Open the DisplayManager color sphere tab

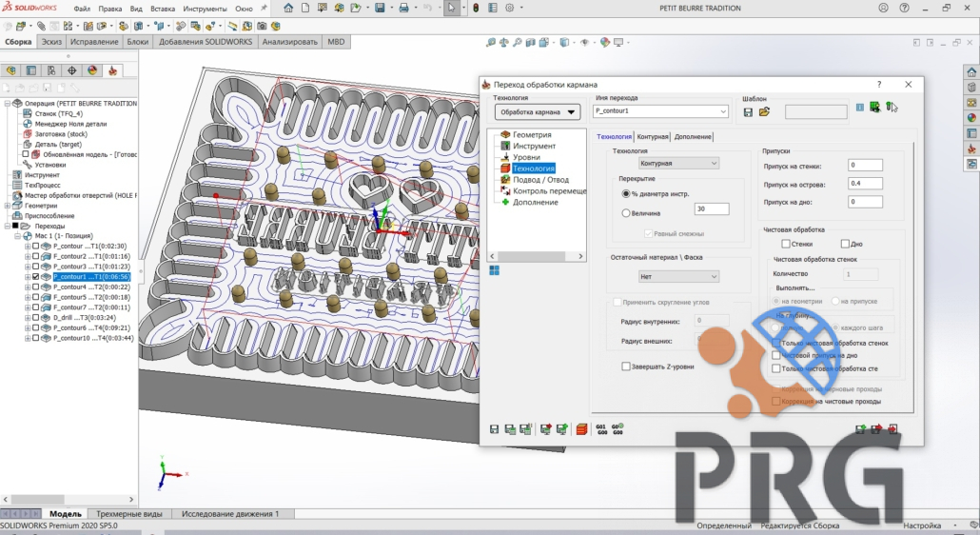92,70
